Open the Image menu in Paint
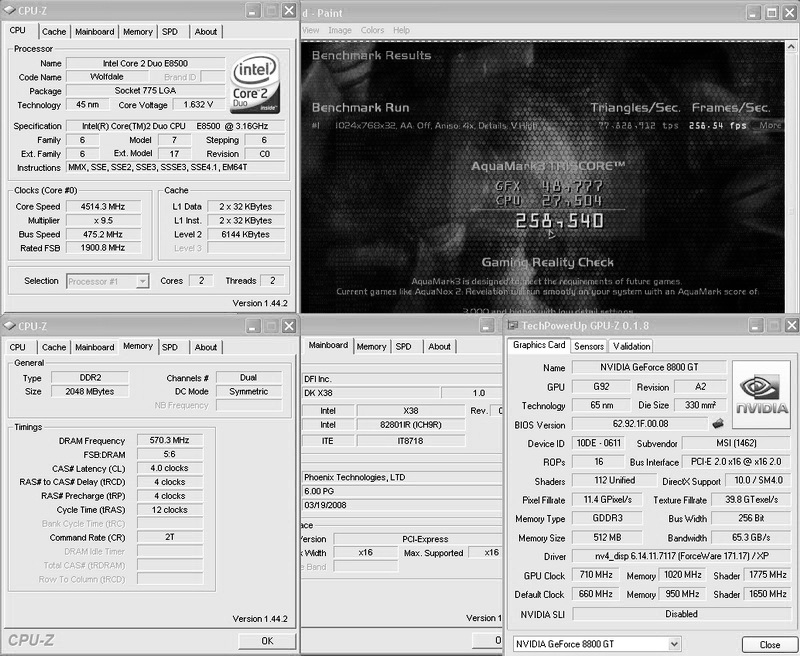The width and height of the screenshot is (800, 656). coord(340,30)
